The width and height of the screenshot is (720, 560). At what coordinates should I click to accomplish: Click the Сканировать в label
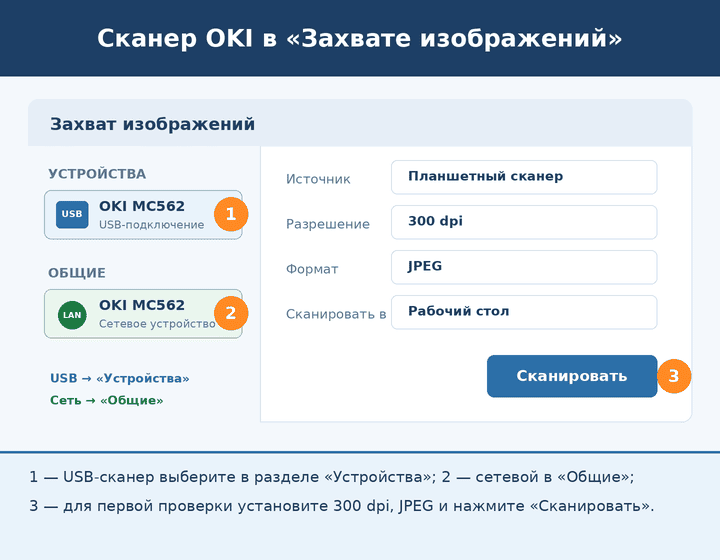pyautogui.click(x=336, y=314)
